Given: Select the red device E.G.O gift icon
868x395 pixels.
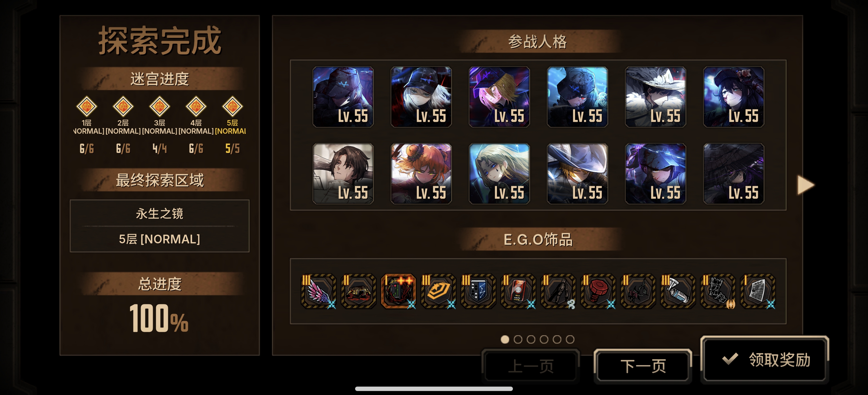Looking at the screenshot, I should tap(518, 291).
